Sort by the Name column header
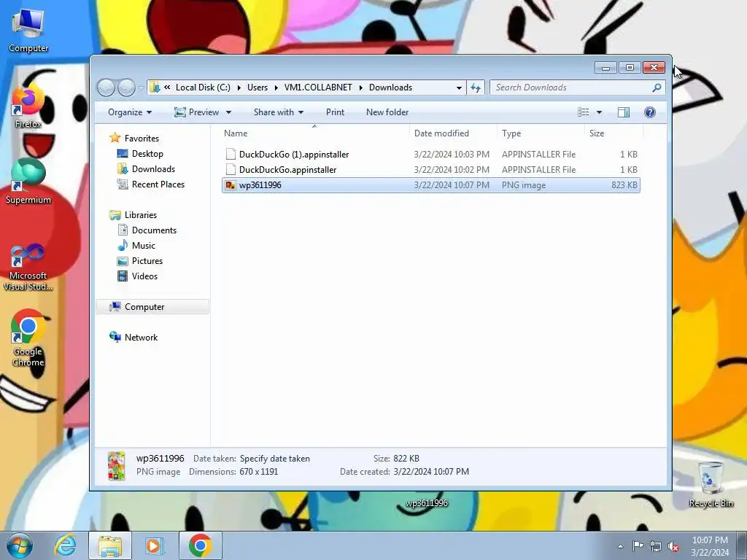 [x=314, y=133]
